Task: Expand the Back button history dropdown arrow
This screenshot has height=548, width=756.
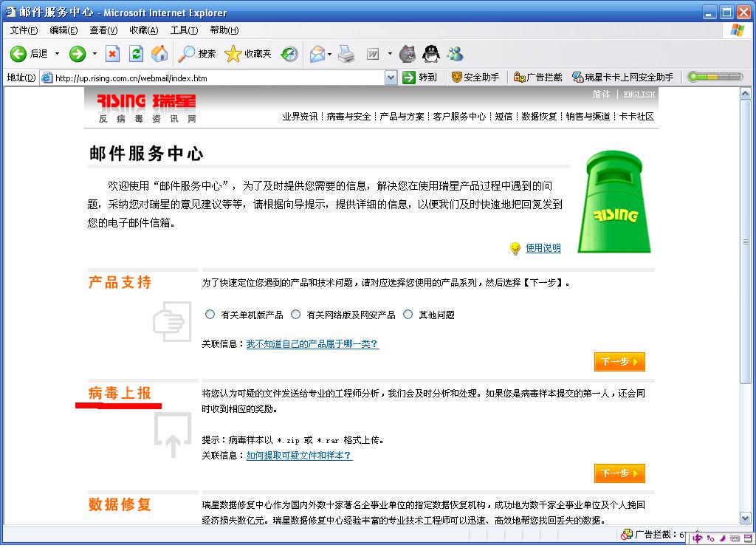Action: coord(57,54)
